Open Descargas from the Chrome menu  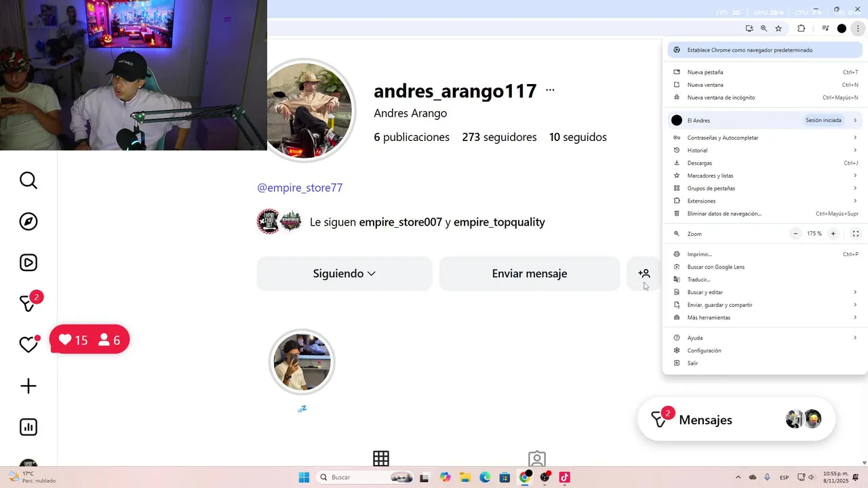(x=765, y=163)
